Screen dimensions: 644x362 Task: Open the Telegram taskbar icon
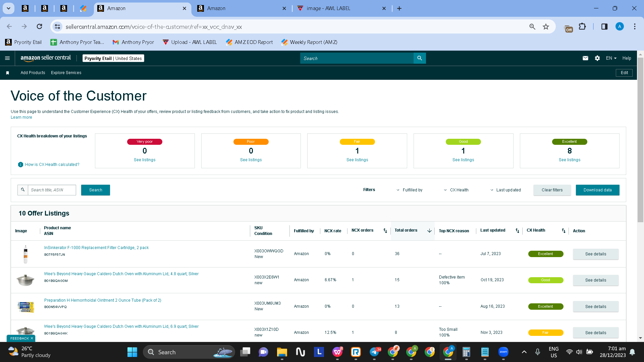(x=374, y=352)
